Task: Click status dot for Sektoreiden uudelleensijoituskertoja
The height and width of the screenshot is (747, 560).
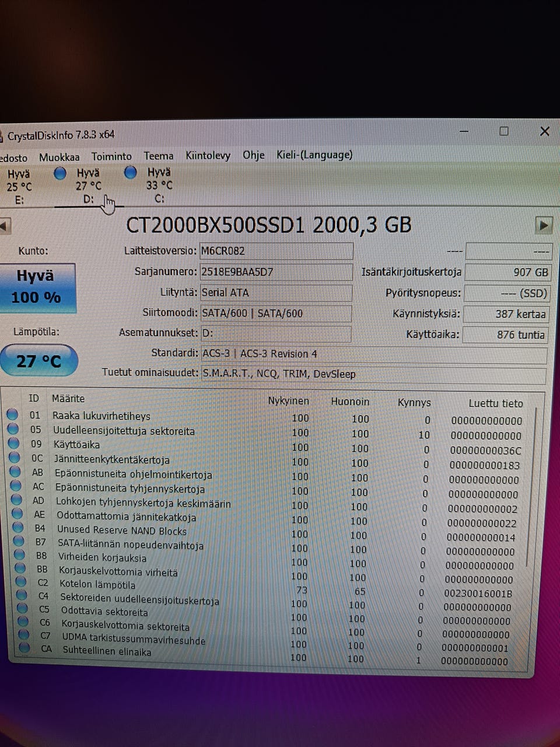Action: tap(22, 595)
